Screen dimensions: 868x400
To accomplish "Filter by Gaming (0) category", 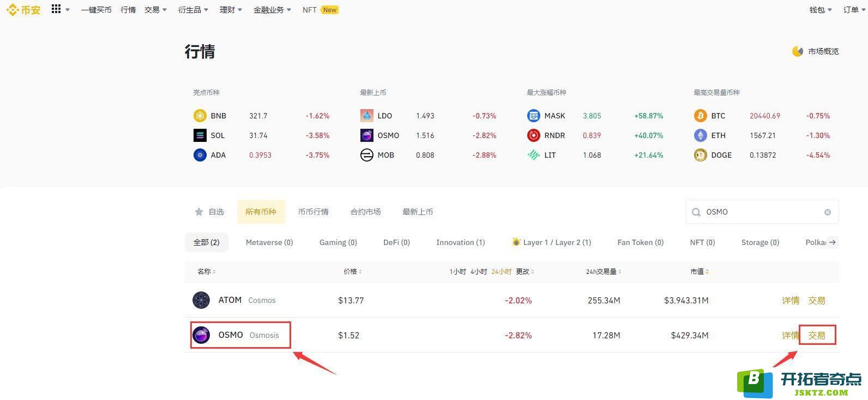I will pyautogui.click(x=338, y=242).
